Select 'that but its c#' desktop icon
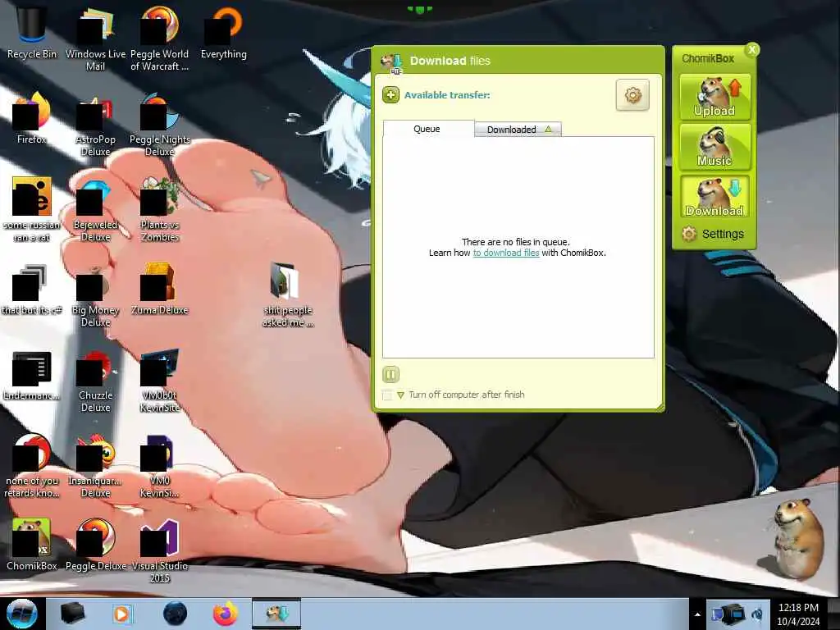Screen dimensions: 840x630 [x=32, y=288]
